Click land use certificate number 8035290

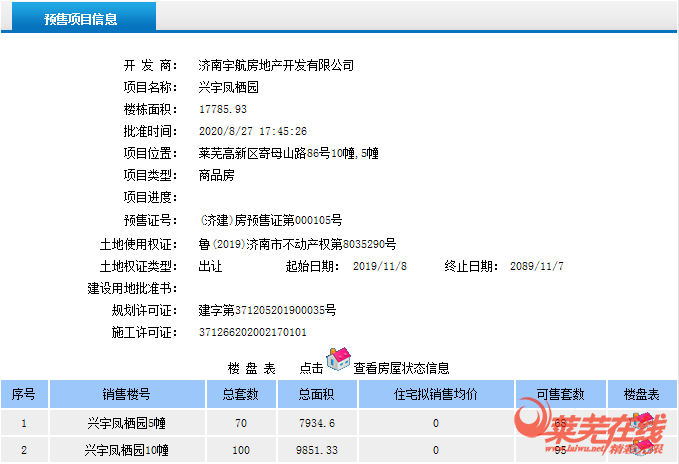tap(364, 244)
